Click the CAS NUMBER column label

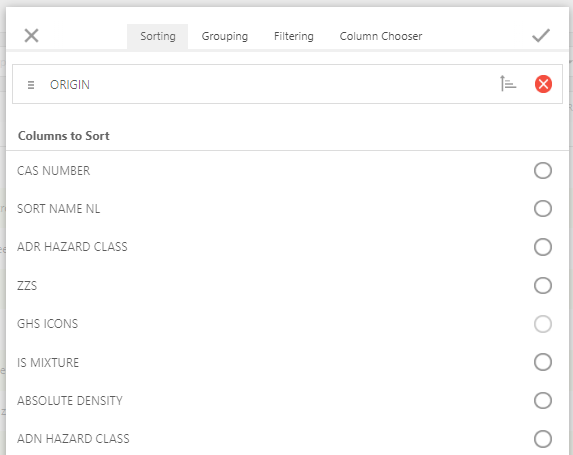point(54,171)
